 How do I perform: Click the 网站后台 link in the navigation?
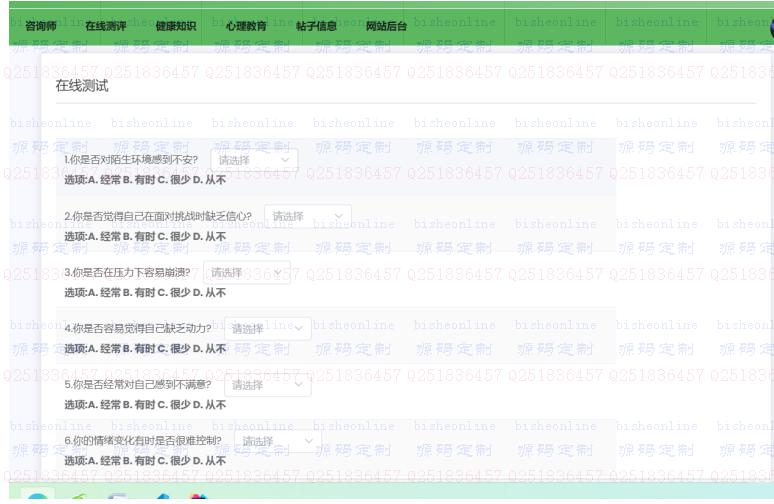pos(386,26)
